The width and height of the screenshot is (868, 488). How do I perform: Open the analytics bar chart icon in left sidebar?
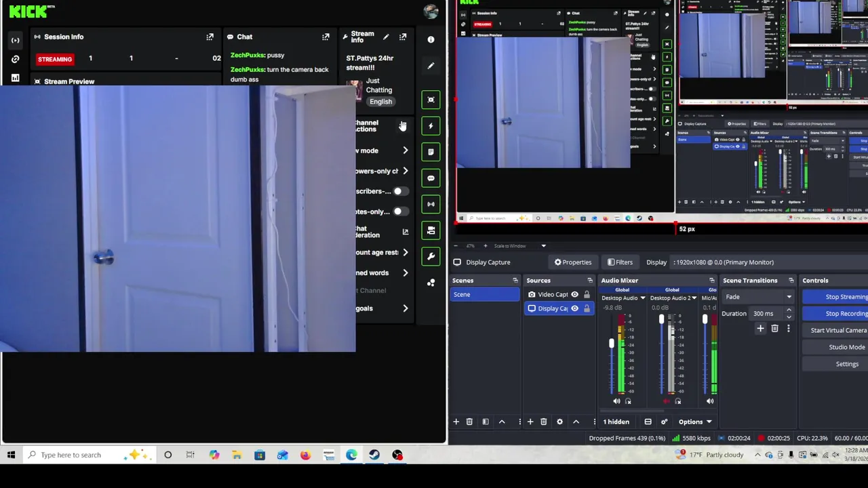(15, 78)
